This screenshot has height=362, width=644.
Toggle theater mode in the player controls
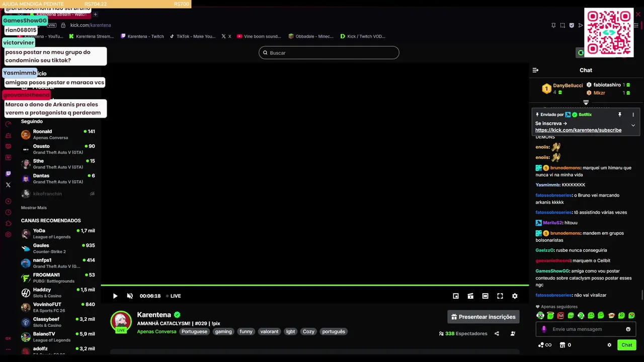click(x=485, y=296)
